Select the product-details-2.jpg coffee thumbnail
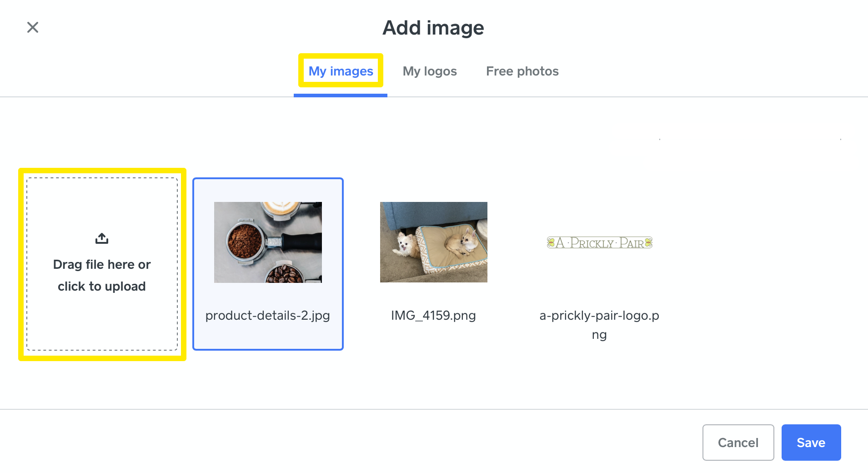 coord(267,242)
